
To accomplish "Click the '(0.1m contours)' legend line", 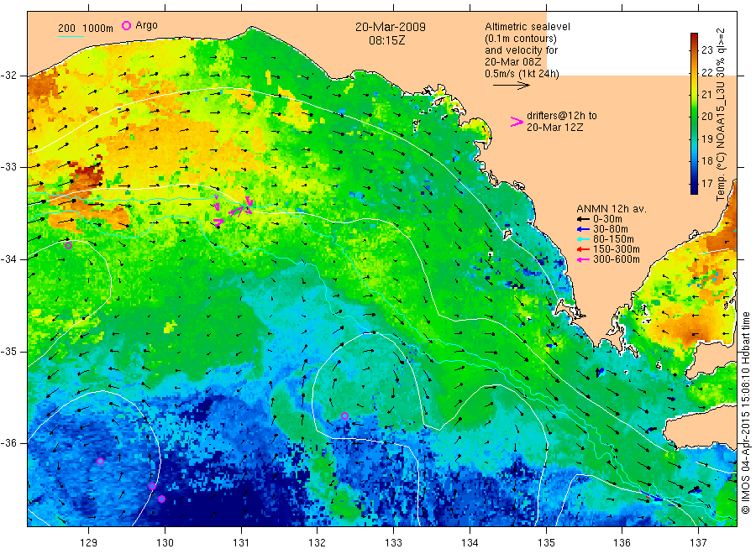I will 521,39.
